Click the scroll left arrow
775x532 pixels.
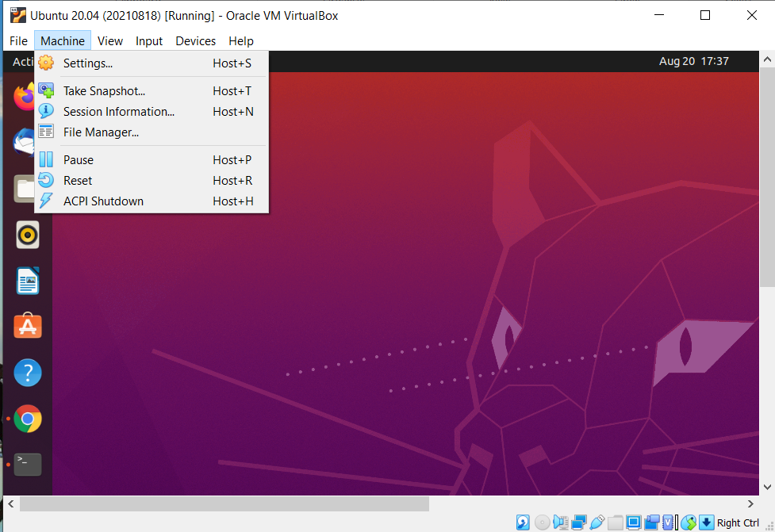coord(11,503)
